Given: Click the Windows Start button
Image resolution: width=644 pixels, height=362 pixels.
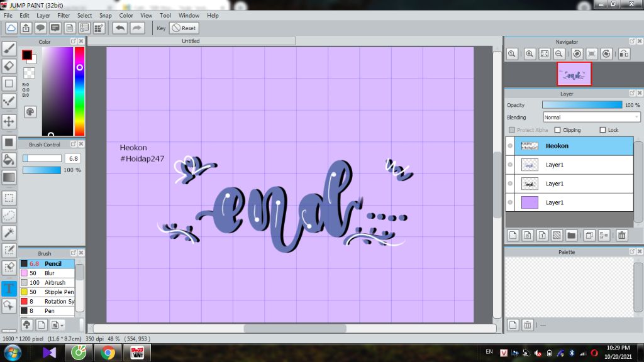Looking at the screenshot, I should [x=13, y=353].
